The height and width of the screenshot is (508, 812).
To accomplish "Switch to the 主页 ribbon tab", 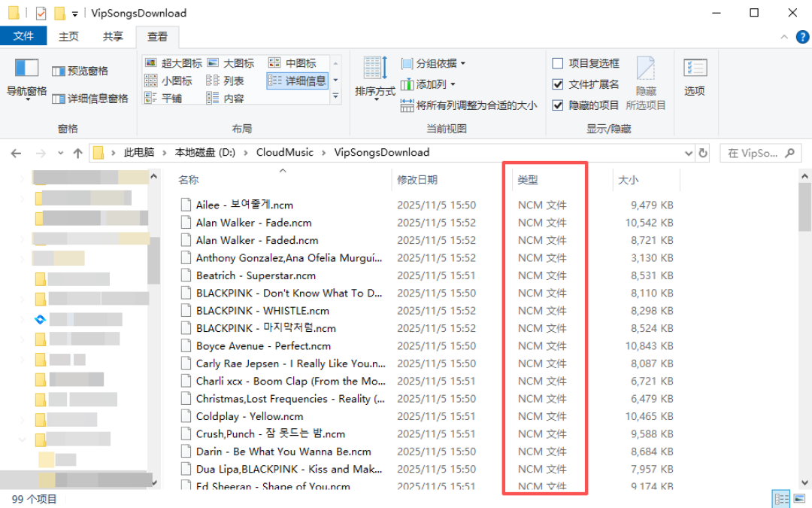I will (68, 36).
